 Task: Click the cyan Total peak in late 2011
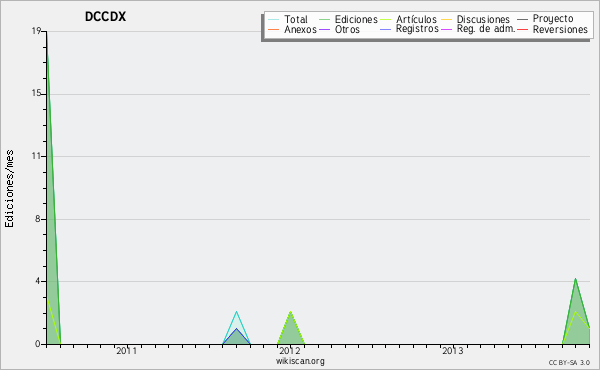236,312
